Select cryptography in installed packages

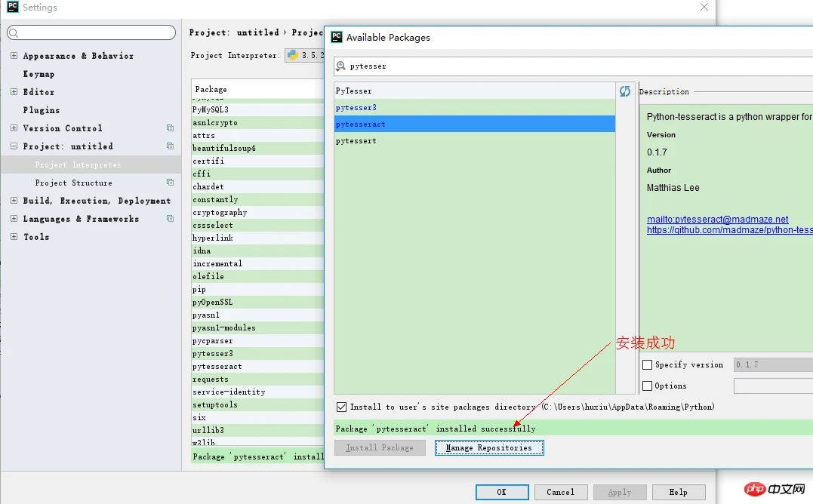point(257,212)
